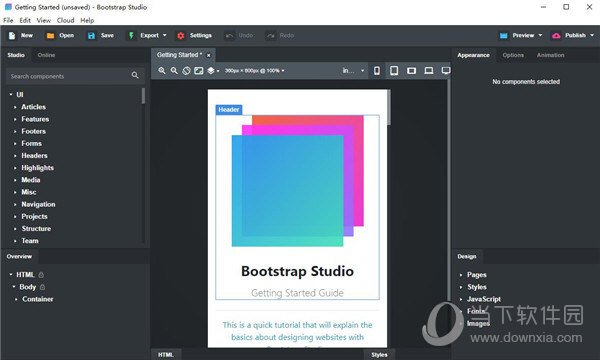The height and width of the screenshot is (360, 600).
Task: Open the View menu
Action: 44,20
